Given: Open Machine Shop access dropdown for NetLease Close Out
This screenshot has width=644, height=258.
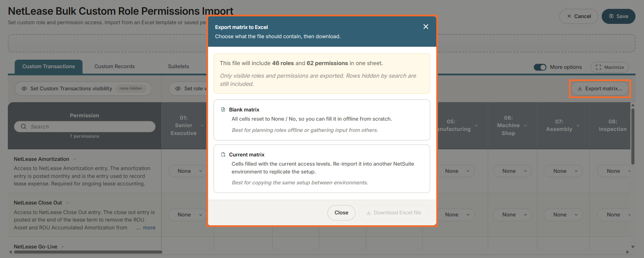Looking at the screenshot, I should click(x=512, y=215).
